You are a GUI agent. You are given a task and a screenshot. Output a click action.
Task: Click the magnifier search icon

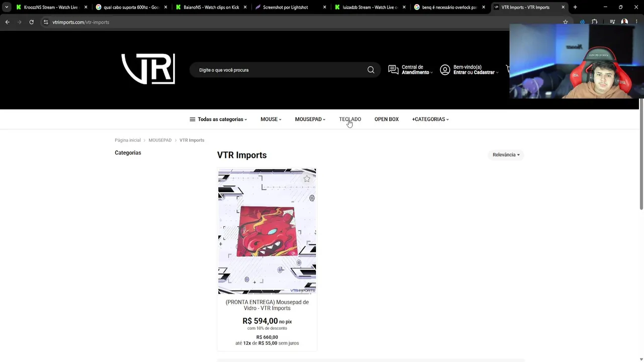(371, 70)
